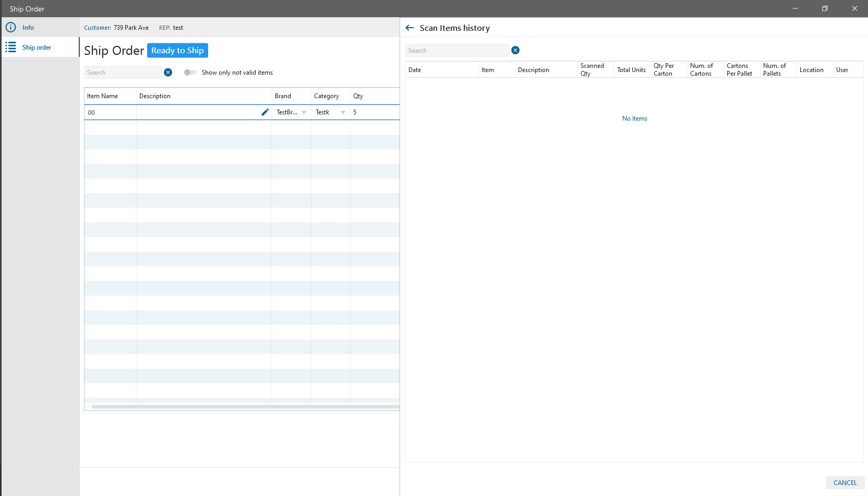Expand the Testk category dropdown
This screenshot has height=496, width=868.
[x=343, y=113]
